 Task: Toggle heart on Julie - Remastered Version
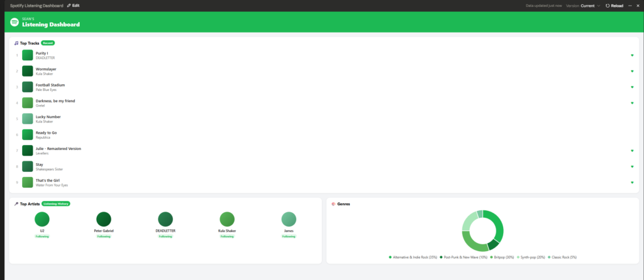pyautogui.click(x=632, y=151)
